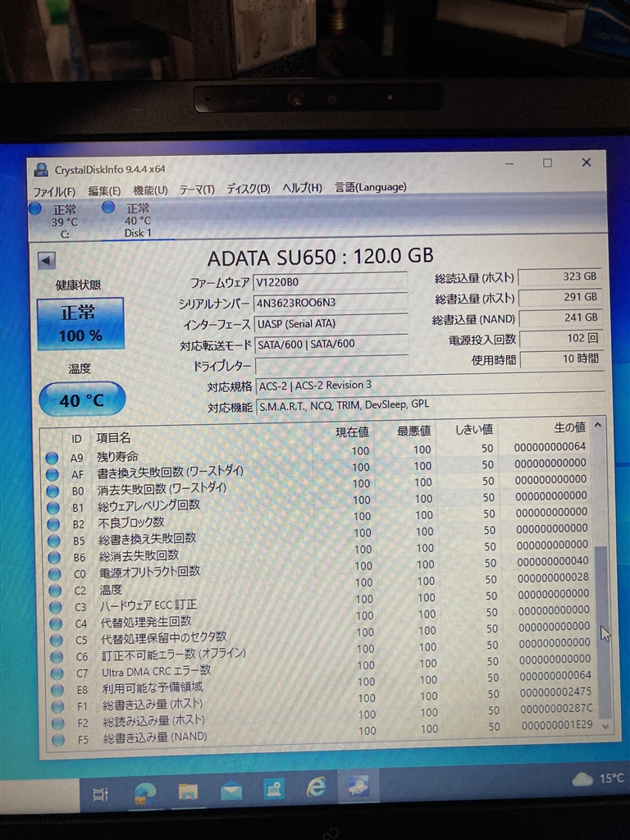Click status circle for C5 row
This screenshot has height=840, width=630.
point(57,641)
